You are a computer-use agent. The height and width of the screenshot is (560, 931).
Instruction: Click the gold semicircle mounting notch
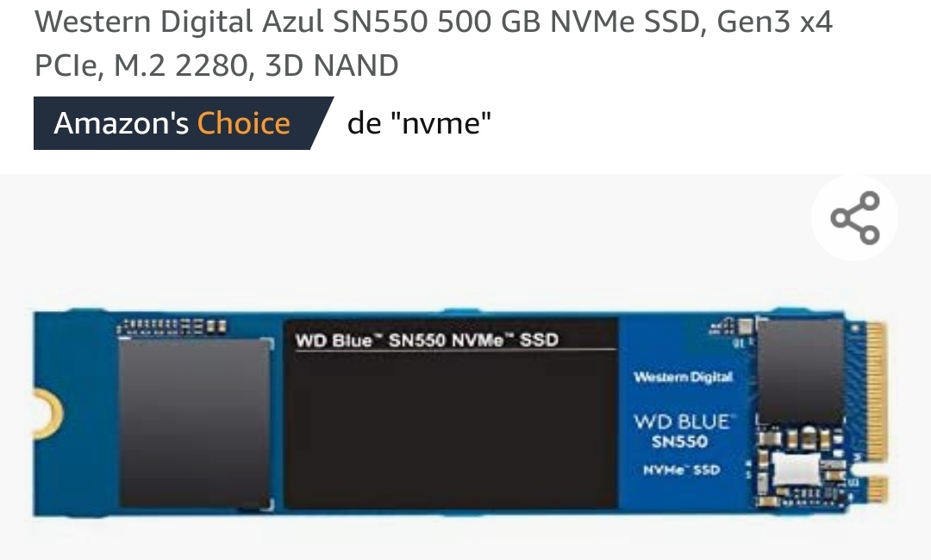coord(47,414)
